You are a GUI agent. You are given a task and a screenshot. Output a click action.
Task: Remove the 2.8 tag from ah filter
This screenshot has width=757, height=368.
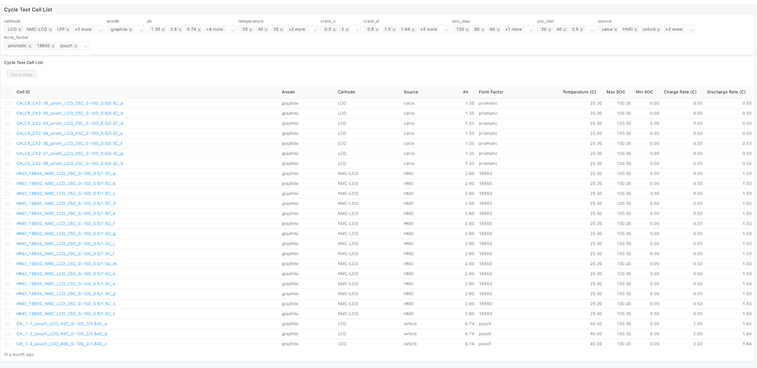click(x=180, y=29)
